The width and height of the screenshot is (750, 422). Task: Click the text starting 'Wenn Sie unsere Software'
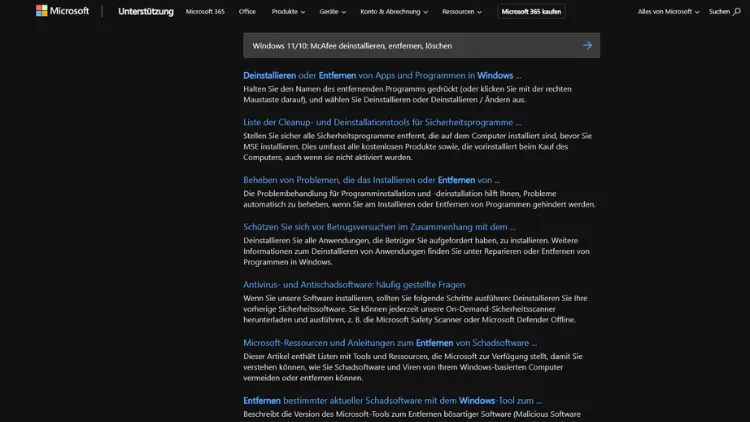click(x=415, y=309)
